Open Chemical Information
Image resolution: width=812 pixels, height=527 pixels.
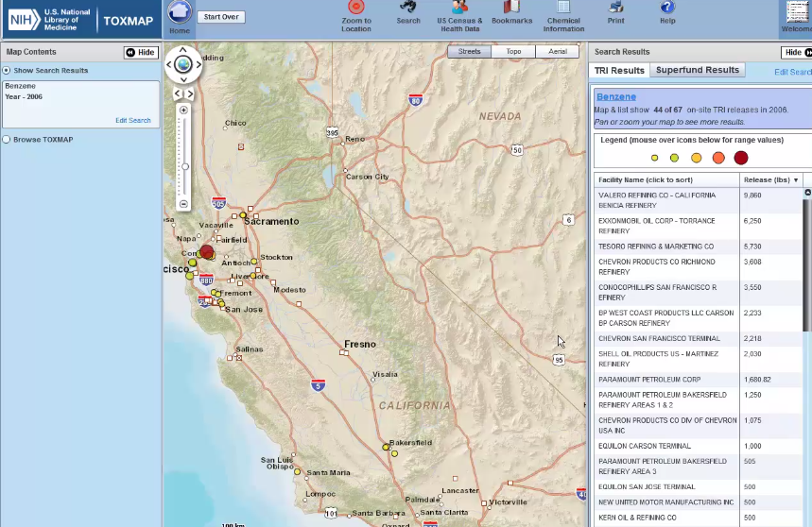click(x=563, y=17)
